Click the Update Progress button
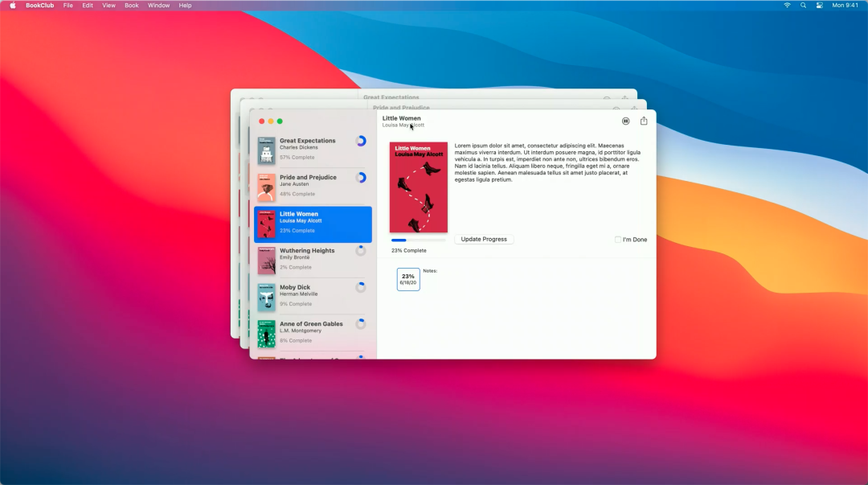The width and height of the screenshot is (868, 485). 484,239
